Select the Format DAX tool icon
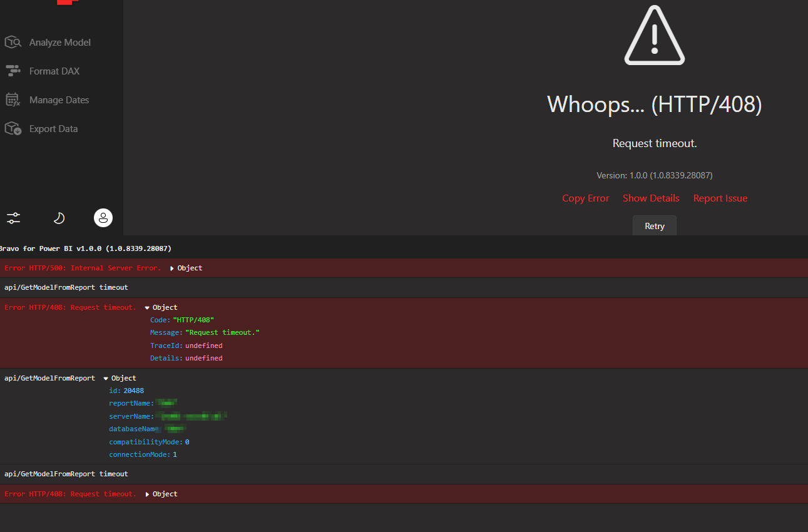Image resolution: width=808 pixels, height=532 pixels. [13, 71]
